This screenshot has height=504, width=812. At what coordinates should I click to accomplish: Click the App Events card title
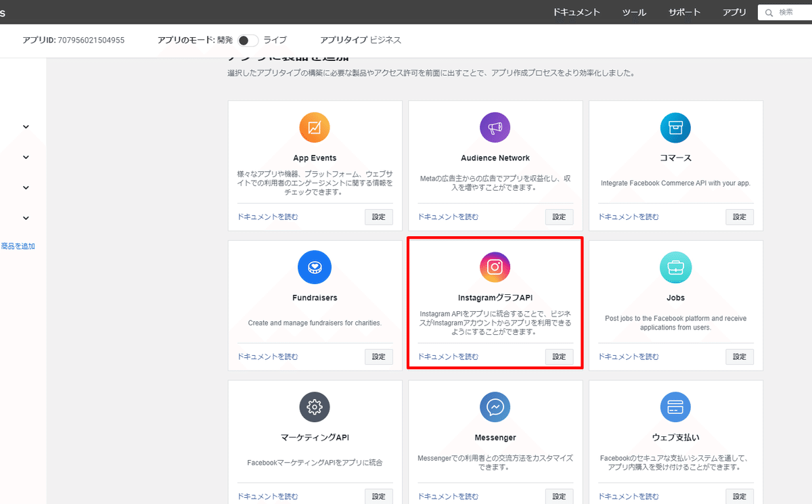click(315, 158)
